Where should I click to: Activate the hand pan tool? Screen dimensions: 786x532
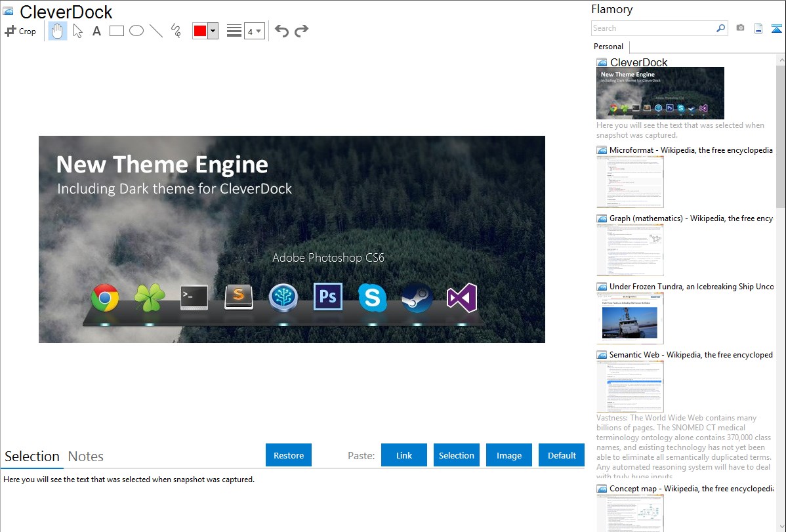[x=58, y=31]
